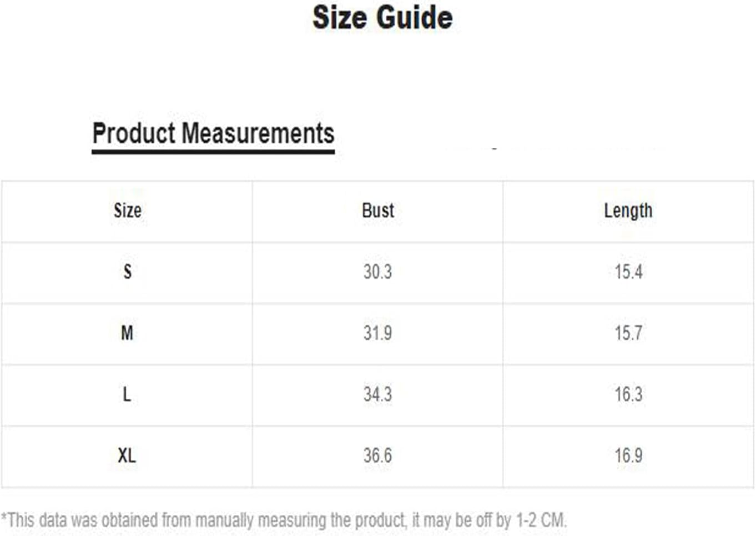Select the M size row label

click(127, 333)
